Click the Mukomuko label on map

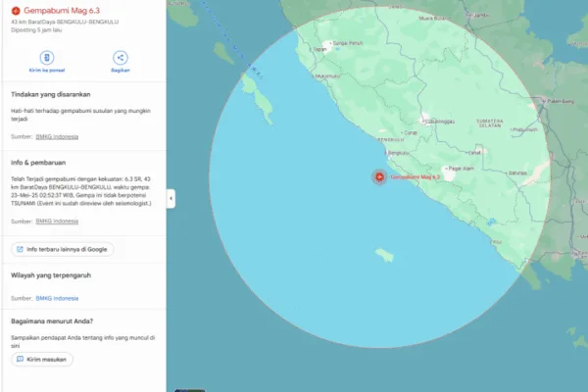click(x=327, y=76)
